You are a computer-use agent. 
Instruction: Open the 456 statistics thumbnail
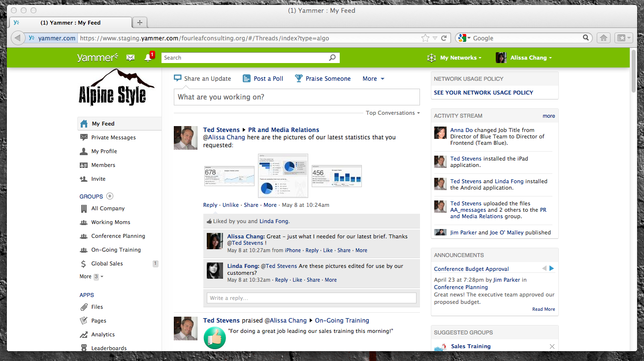pyautogui.click(x=337, y=176)
